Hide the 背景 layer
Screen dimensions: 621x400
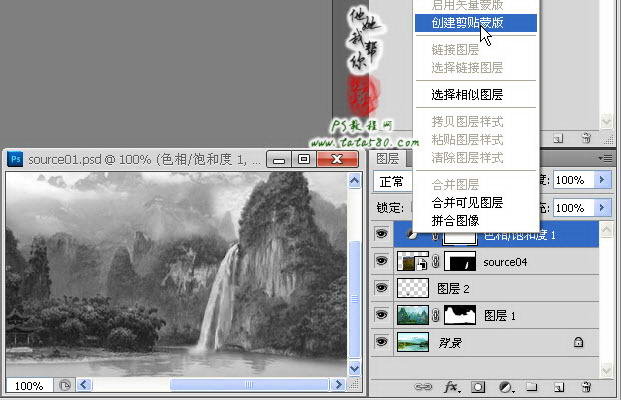coord(382,342)
